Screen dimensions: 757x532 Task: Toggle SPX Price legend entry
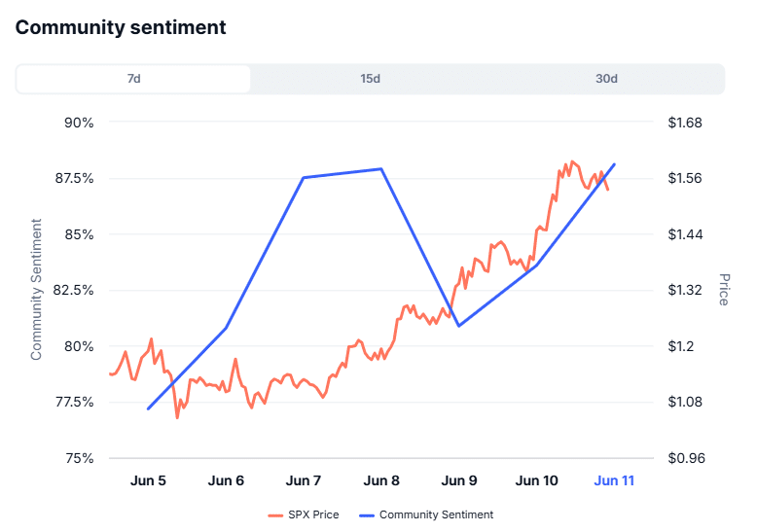coord(313,514)
